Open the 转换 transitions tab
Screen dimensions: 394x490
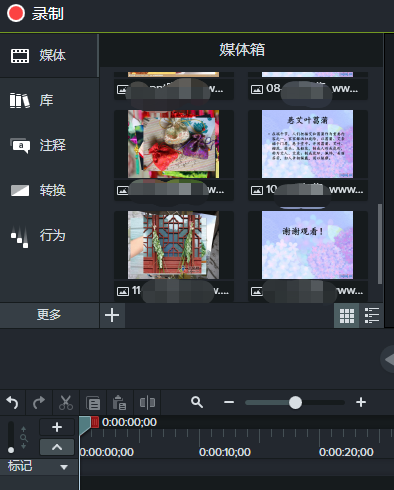(49, 190)
